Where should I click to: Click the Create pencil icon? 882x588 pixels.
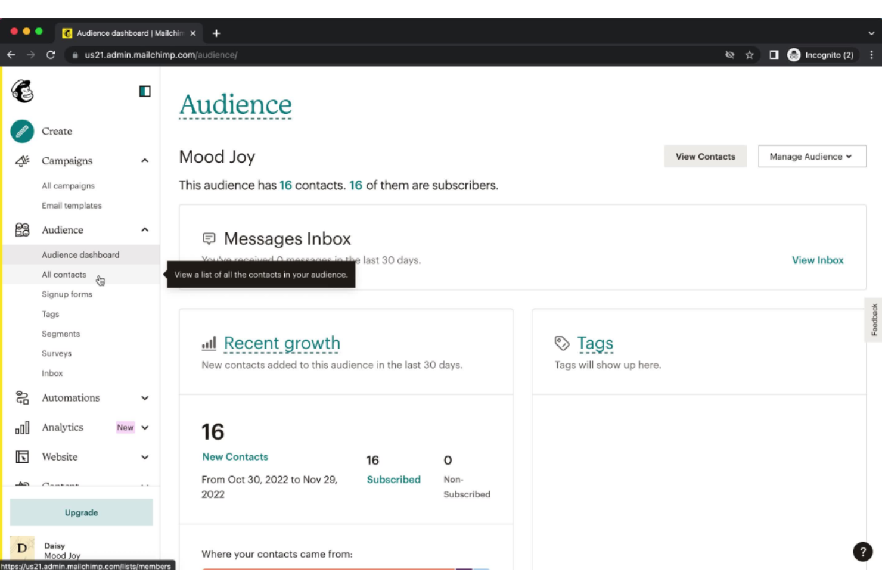point(22,131)
